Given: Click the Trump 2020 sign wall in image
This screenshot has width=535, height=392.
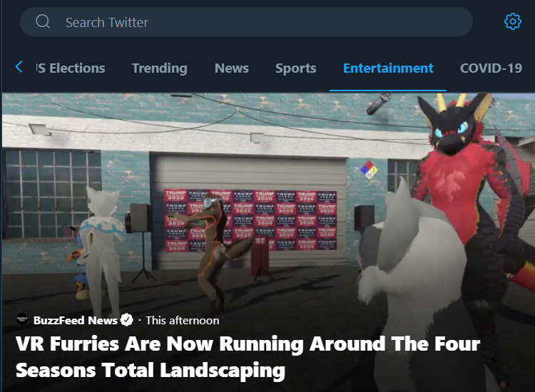Looking at the screenshot, I should pos(251,220).
